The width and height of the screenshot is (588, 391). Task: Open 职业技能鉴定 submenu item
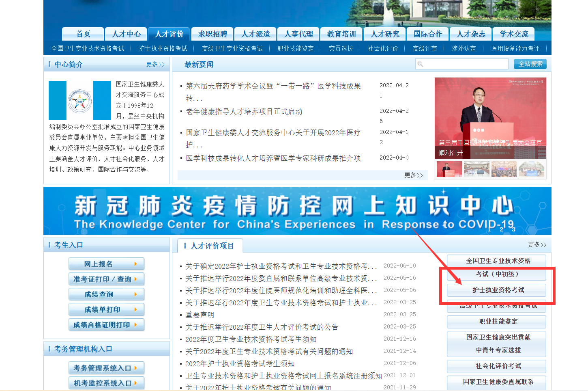tap(296, 48)
